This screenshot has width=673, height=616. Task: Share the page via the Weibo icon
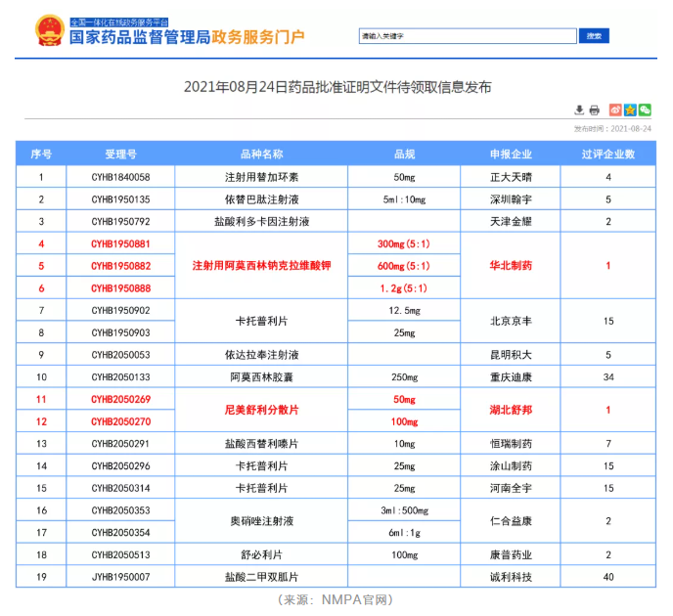point(615,110)
